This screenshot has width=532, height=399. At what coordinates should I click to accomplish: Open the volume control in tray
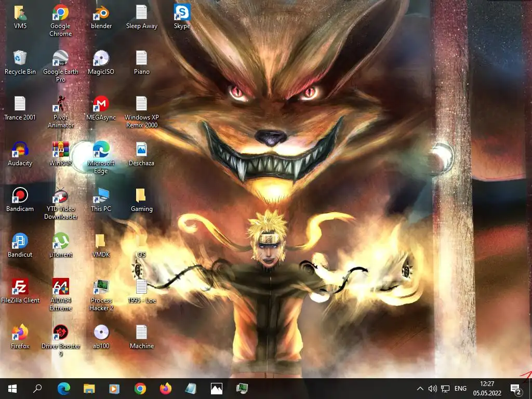[433, 389]
